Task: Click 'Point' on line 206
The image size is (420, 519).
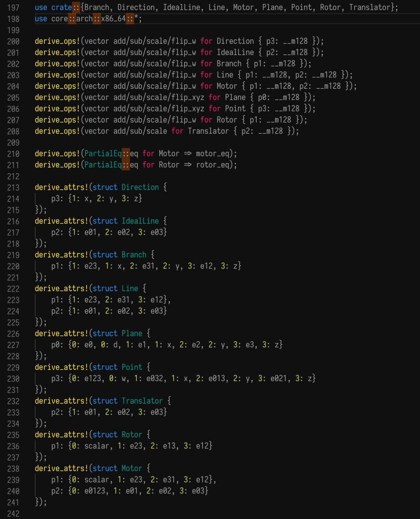Action: (235, 109)
